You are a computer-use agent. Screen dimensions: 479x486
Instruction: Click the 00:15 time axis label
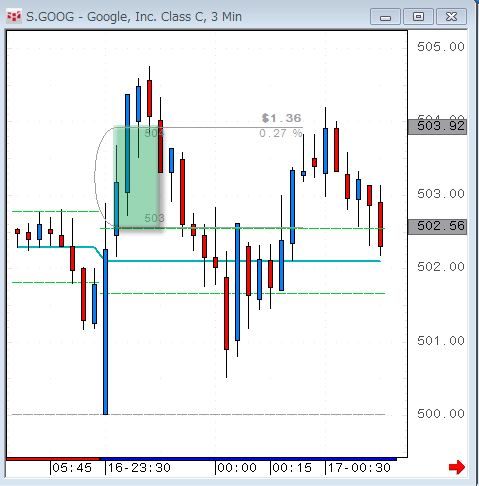coord(292,468)
